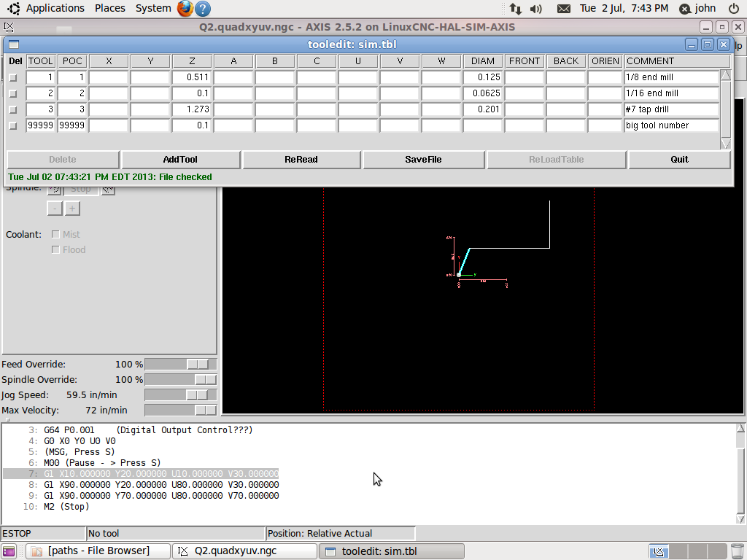
Task: Select first workspace in workspace switcher
Action: (x=659, y=551)
